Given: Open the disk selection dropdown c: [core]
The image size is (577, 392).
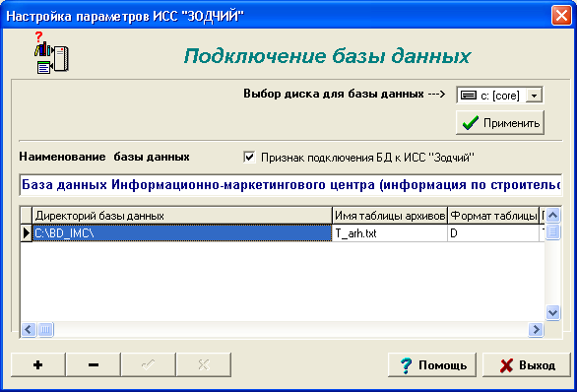Looking at the screenshot, I should pyautogui.click(x=499, y=96).
